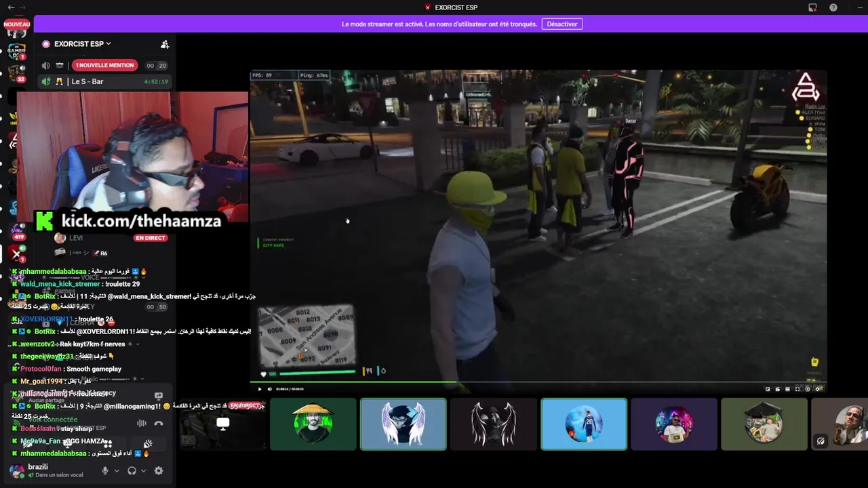868x488 pixels.
Task: Open user settings gear
Action: coord(159,470)
